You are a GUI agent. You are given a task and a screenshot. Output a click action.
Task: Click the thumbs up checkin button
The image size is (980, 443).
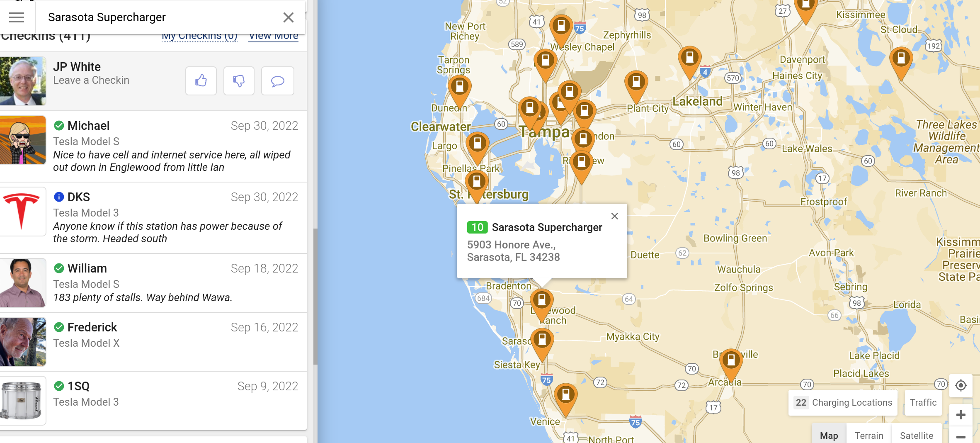[201, 81]
